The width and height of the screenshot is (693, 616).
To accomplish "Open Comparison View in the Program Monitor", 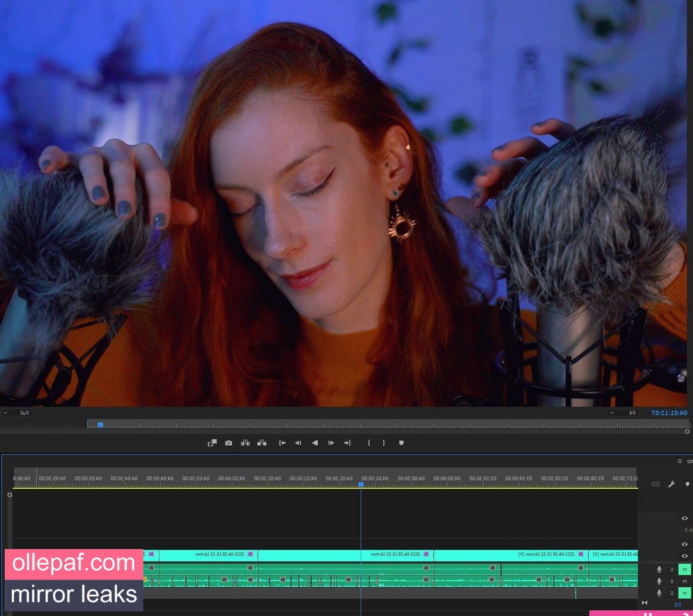I will tap(212, 443).
